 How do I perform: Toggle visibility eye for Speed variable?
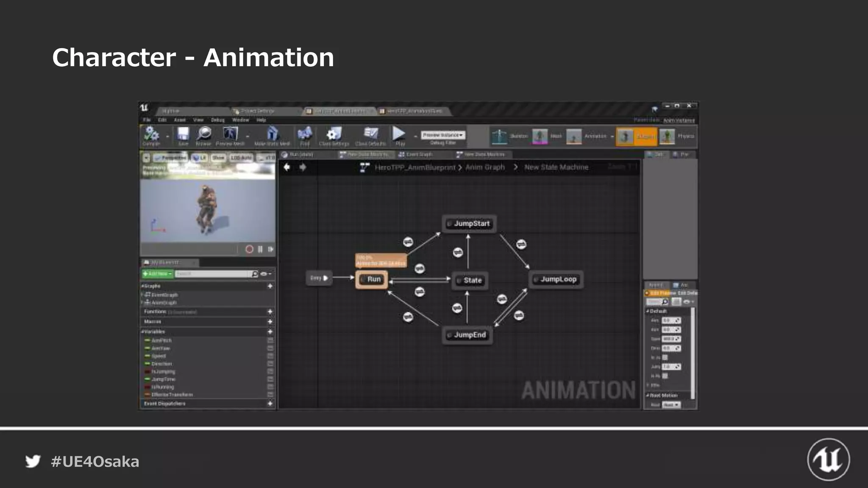[270, 356]
